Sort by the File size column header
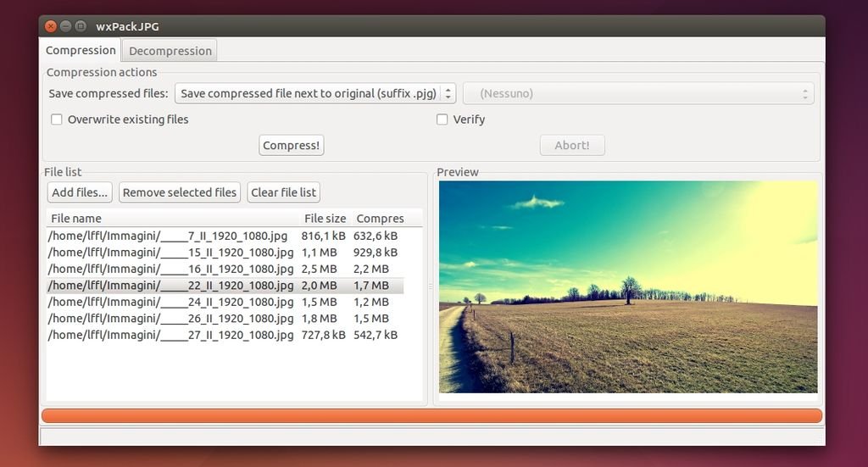 point(325,219)
